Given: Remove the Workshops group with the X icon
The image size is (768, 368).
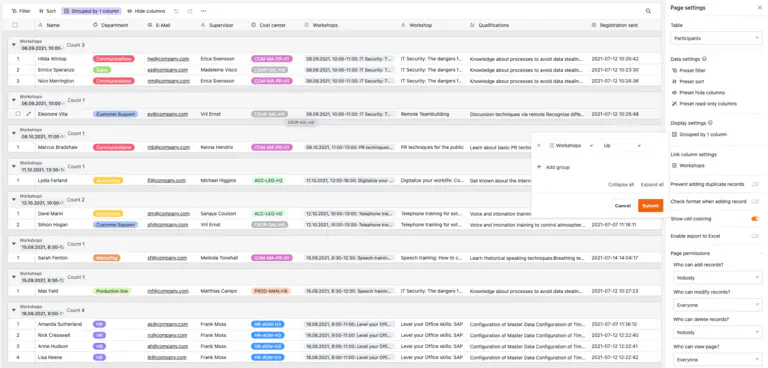Looking at the screenshot, I should point(538,146).
